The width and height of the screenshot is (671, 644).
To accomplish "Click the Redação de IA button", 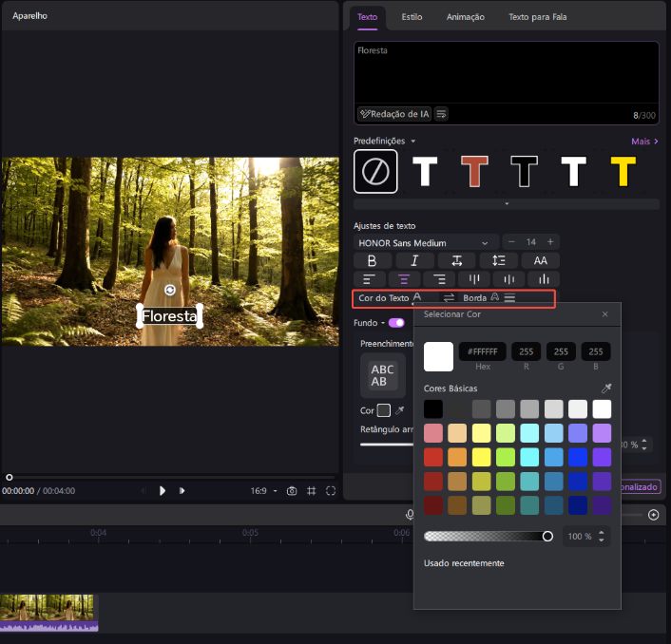I will [394, 114].
